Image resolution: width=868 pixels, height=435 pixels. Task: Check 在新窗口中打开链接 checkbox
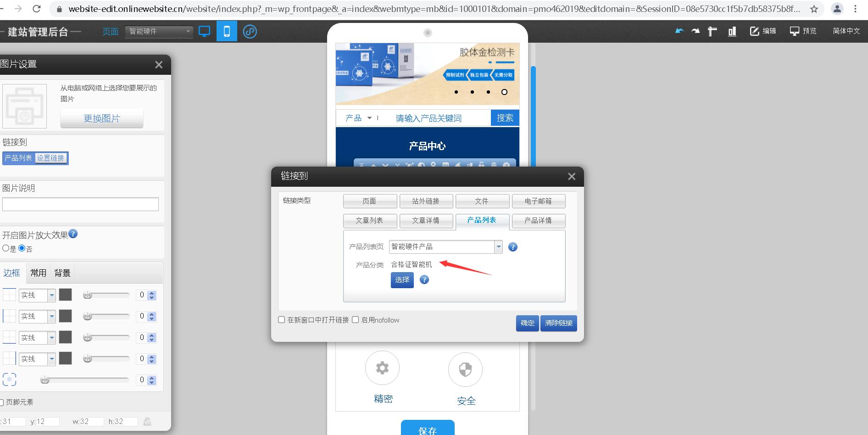(x=281, y=319)
